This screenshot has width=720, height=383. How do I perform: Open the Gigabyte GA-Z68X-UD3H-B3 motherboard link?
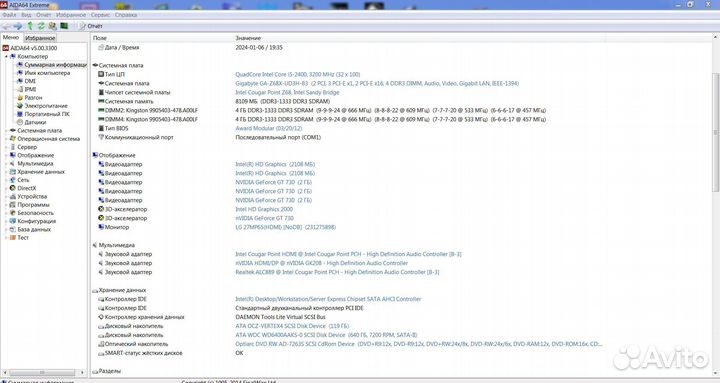point(377,84)
